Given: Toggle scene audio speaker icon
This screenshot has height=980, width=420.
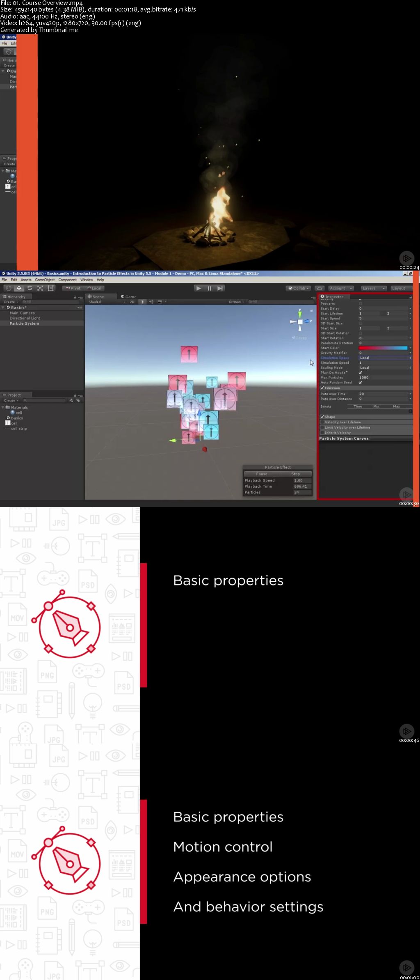Looking at the screenshot, I should [151, 302].
